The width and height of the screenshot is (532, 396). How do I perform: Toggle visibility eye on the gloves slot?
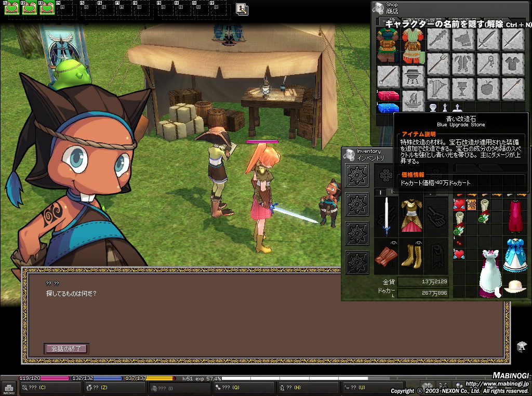tap(394, 243)
